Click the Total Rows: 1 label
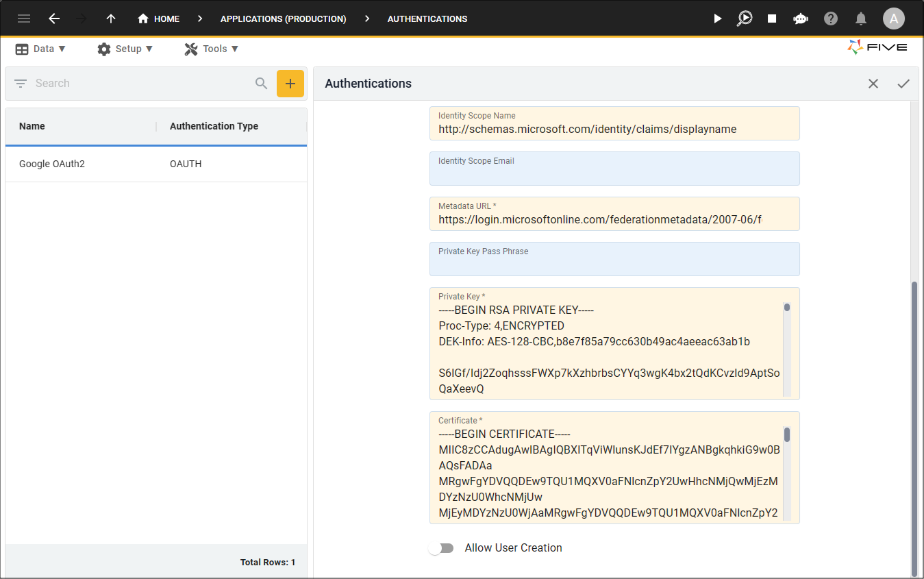The width and height of the screenshot is (924, 579). (x=267, y=562)
